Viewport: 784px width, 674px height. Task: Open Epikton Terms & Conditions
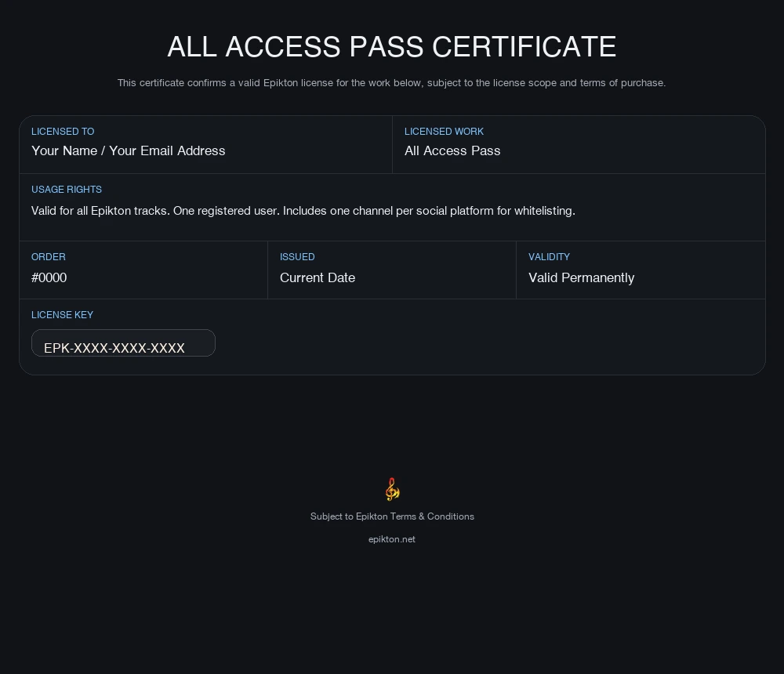392,516
